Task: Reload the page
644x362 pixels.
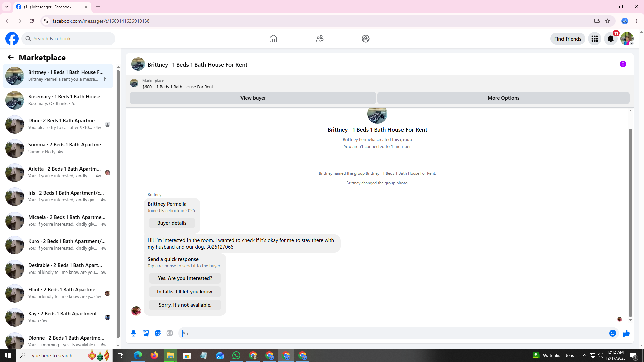Action: [x=32, y=21]
